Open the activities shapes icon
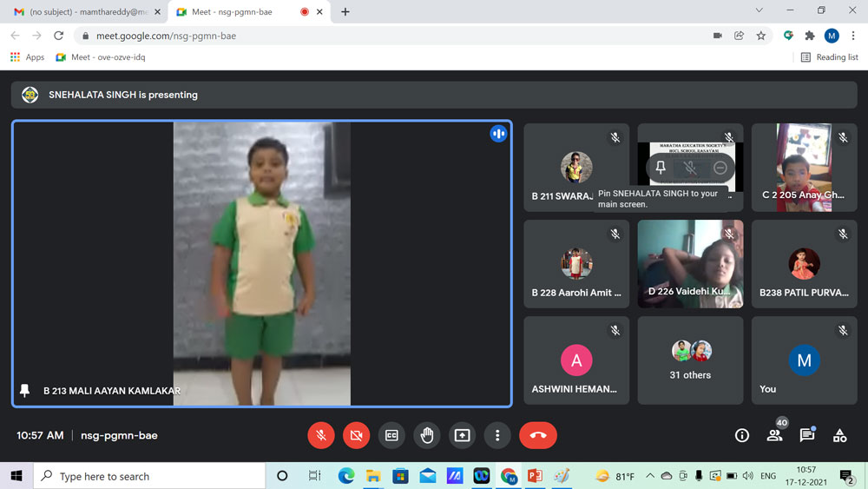 tap(839, 435)
